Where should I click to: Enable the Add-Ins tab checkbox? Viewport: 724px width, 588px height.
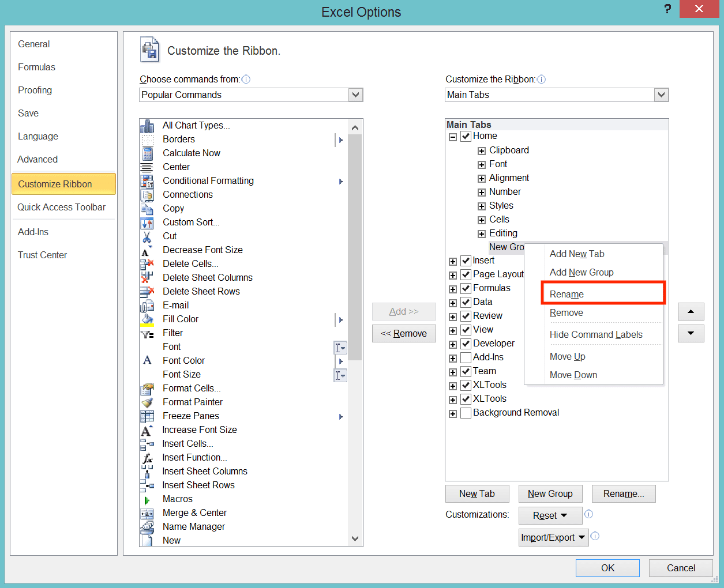(x=466, y=358)
